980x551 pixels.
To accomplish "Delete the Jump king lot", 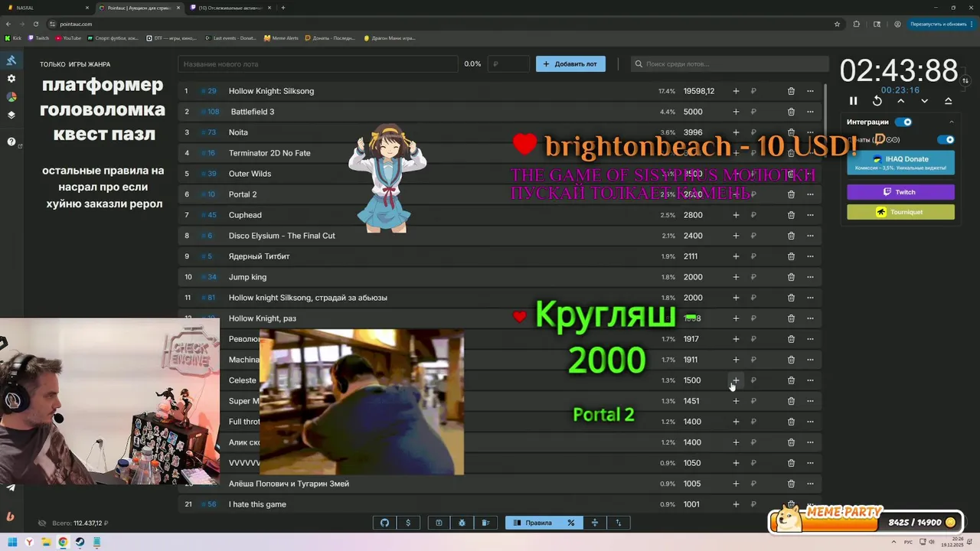I will (x=791, y=277).
